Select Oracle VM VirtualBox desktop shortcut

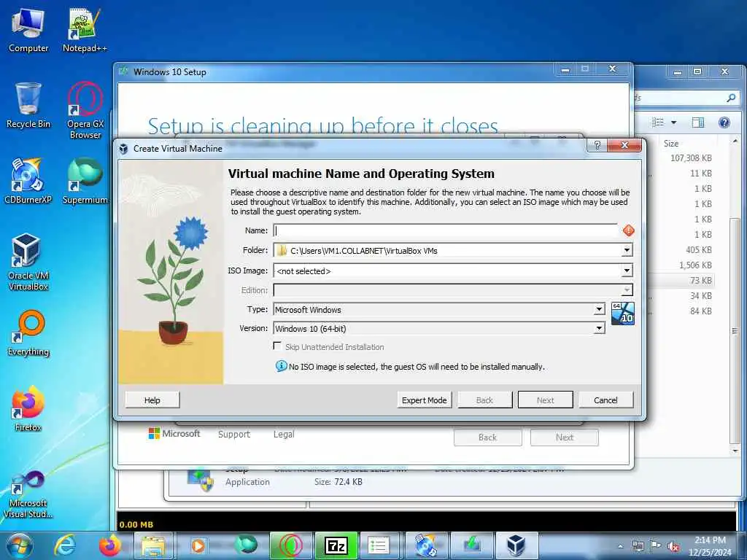pos(28,262)
